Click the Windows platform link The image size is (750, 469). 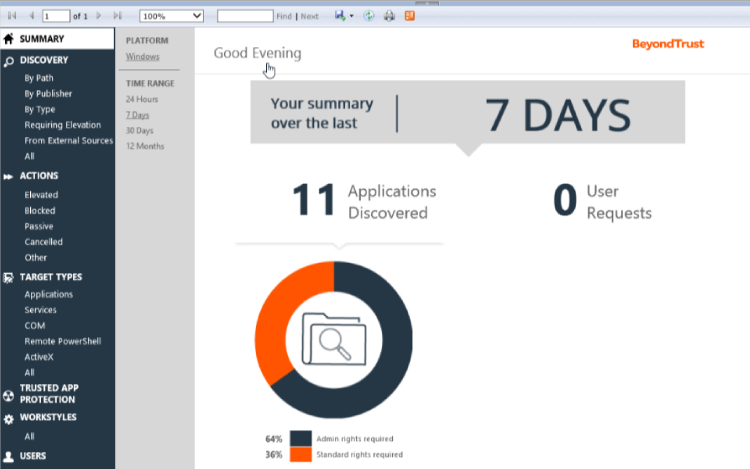pyautogui.click(x=143, y=56)
